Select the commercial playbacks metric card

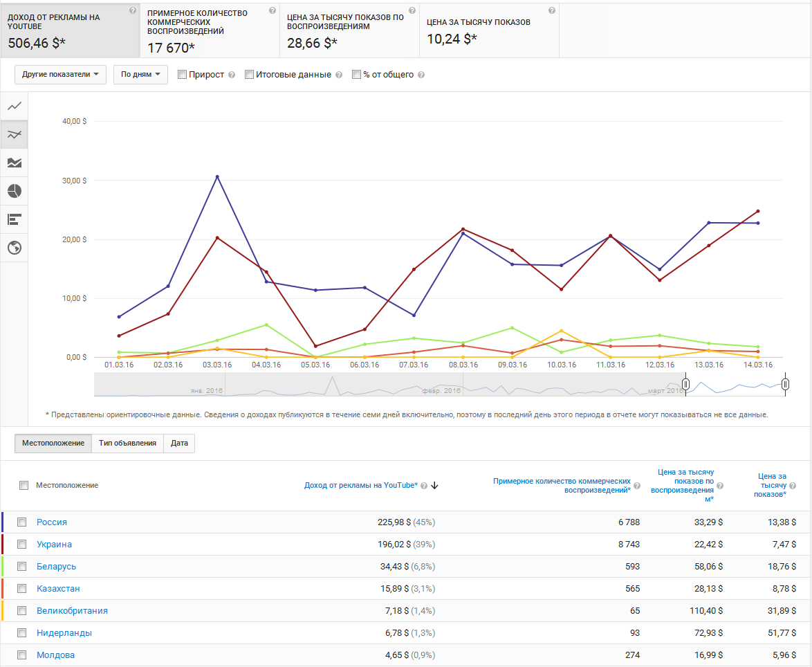210,29
